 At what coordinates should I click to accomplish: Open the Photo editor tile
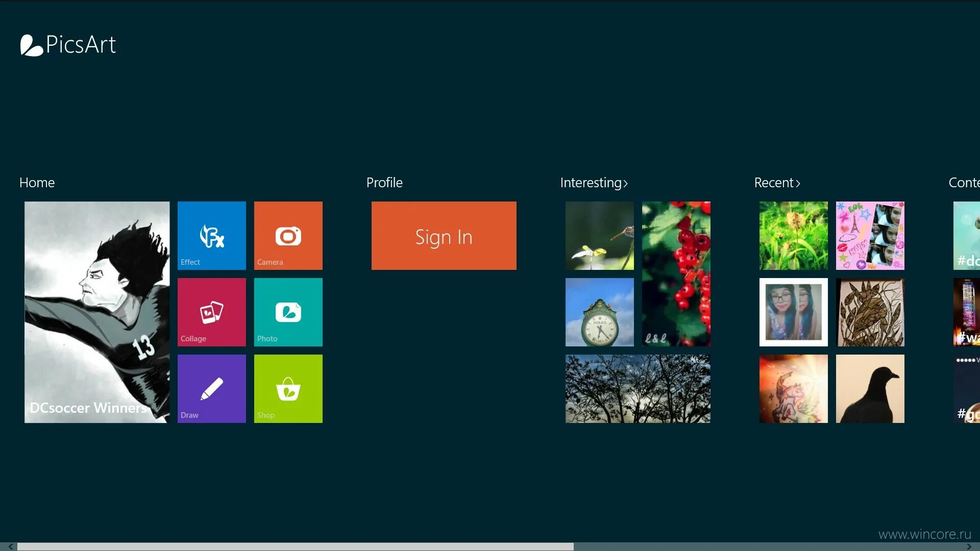[288, 312]
